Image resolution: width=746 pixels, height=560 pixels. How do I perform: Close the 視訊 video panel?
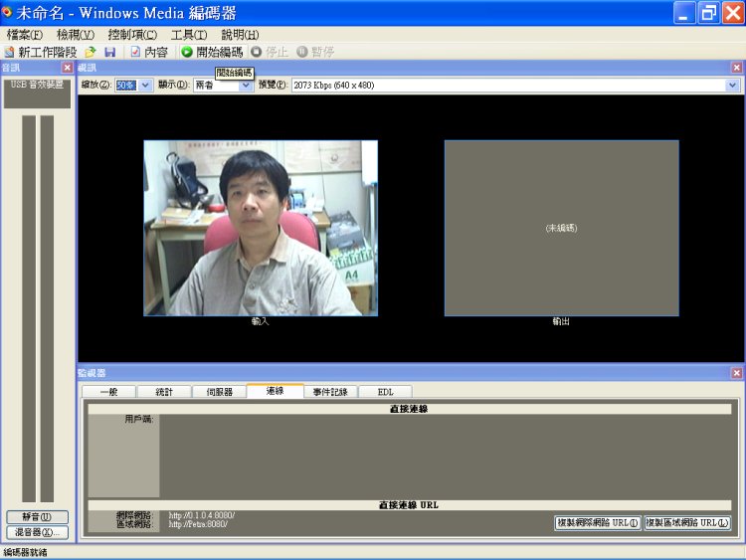pyautogui.click(x=737, y=68)
